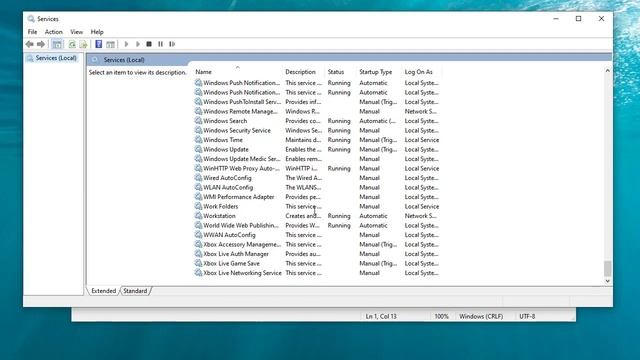
Task: Click the gear icon beside Xbox Live Game Save
Action: [198, 263]
